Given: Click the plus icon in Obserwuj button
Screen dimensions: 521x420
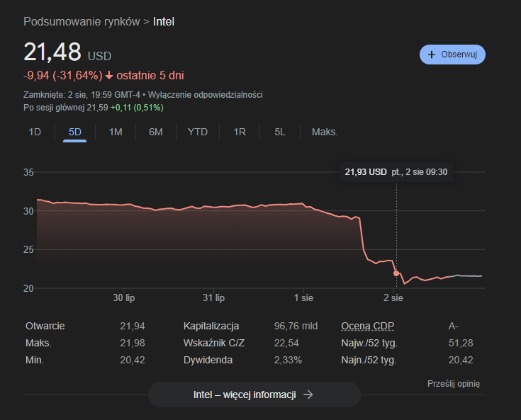Looking at the screenshot, I should [431, 55].
